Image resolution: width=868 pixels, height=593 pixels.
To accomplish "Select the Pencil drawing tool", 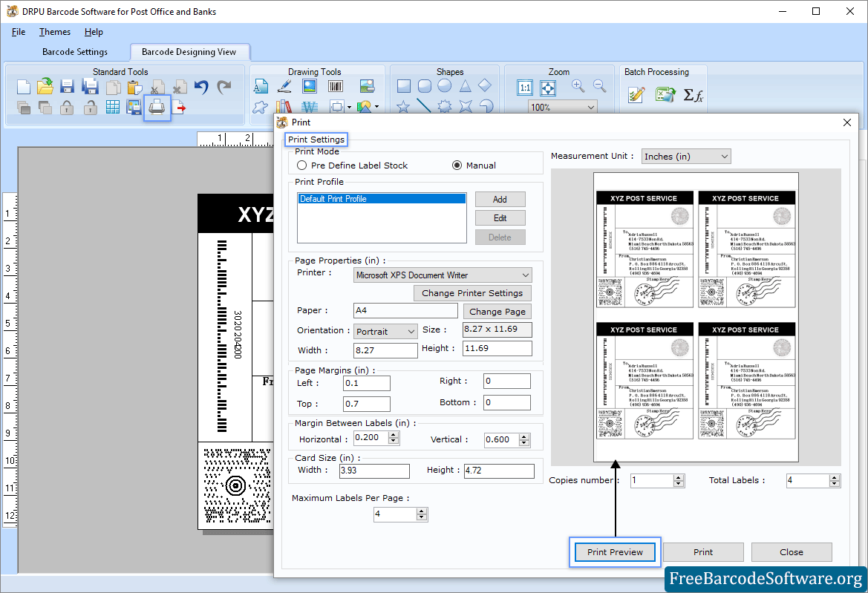I will 284,86.
